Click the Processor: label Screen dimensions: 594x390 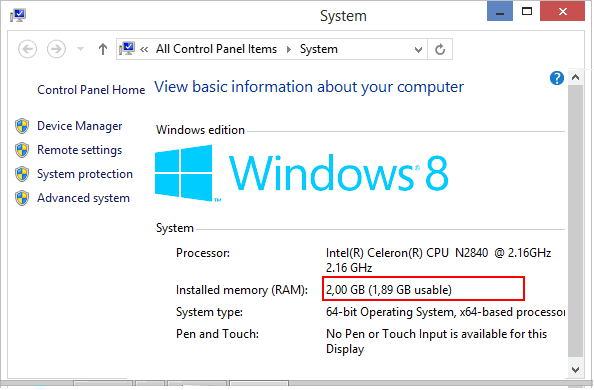203,253
